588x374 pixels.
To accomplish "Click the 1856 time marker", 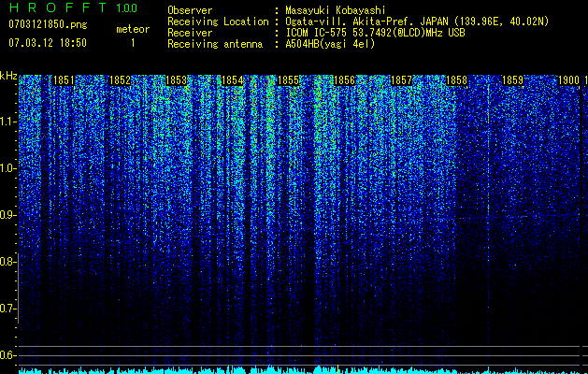I will (344, 80).
